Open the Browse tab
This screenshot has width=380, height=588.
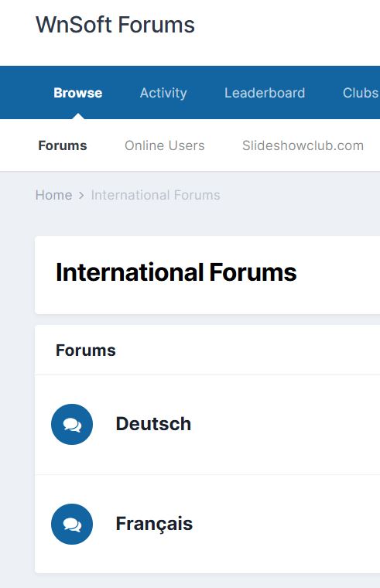pyautogui.click(x=77, y=93)
